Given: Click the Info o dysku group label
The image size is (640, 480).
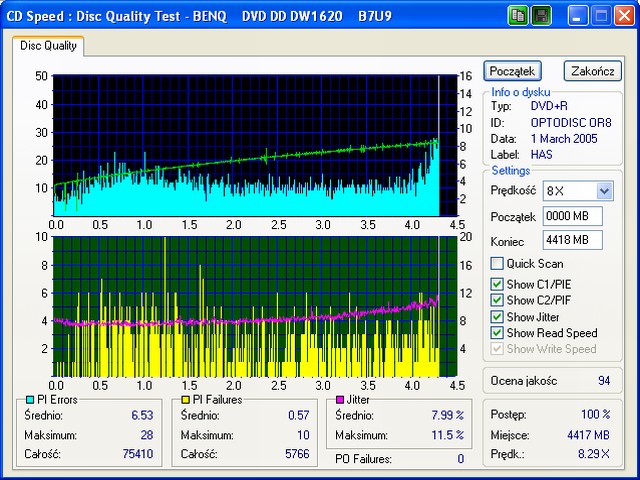Looking at the screenshot, I should click(x=520, y=92).
